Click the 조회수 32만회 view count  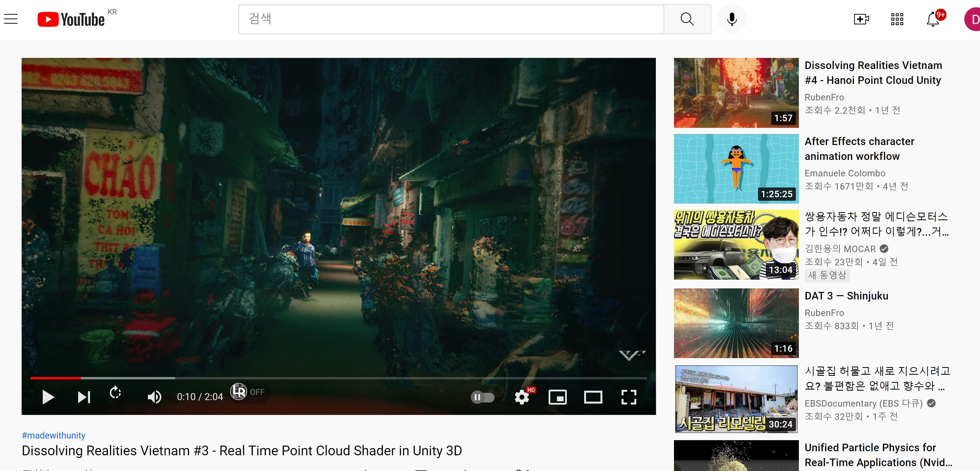tap(833, 417)
